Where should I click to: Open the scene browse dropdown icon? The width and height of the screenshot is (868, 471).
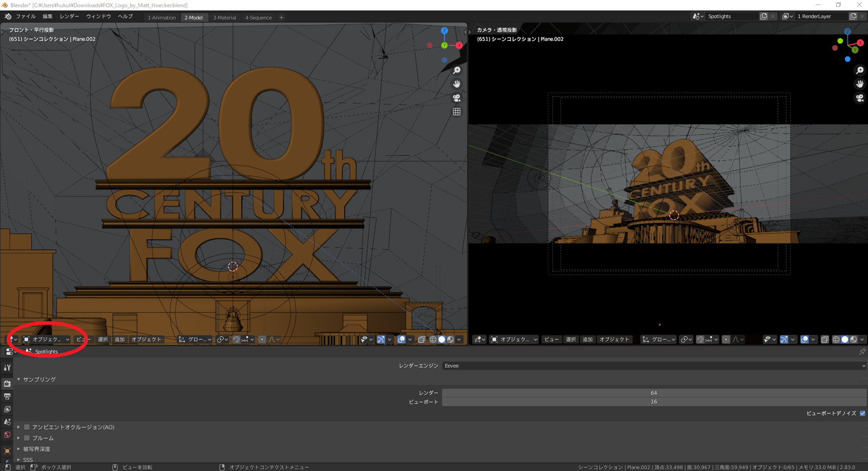click(x=698, y=16)
